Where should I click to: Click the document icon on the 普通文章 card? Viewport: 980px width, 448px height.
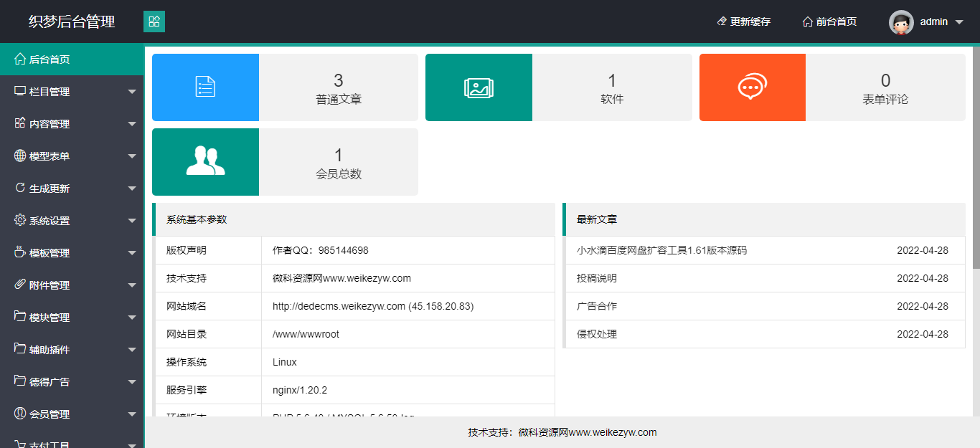click(205, 87)
